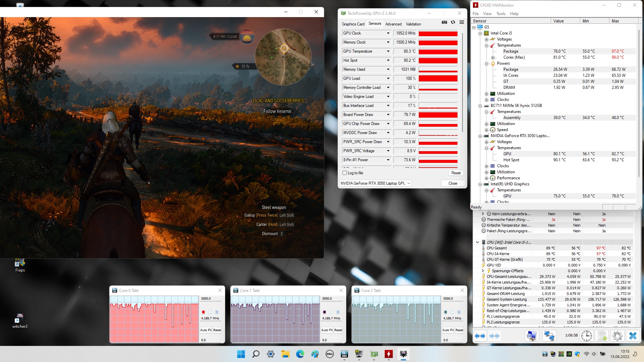Collapse BC711 NVMe SK hynix node
Image resolution: width=644 pixels, height=362 pixels.
point(480,106)
